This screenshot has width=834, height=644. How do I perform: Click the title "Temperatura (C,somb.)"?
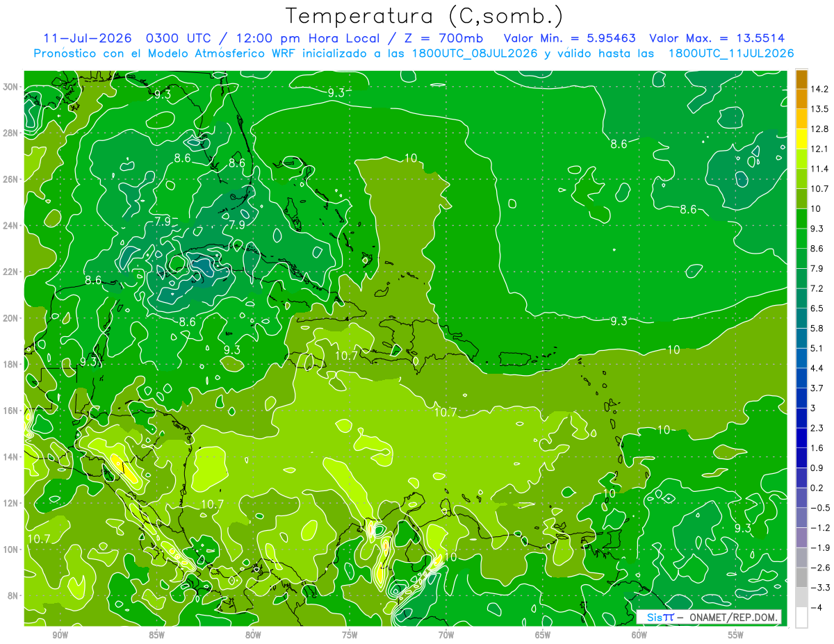425,17
